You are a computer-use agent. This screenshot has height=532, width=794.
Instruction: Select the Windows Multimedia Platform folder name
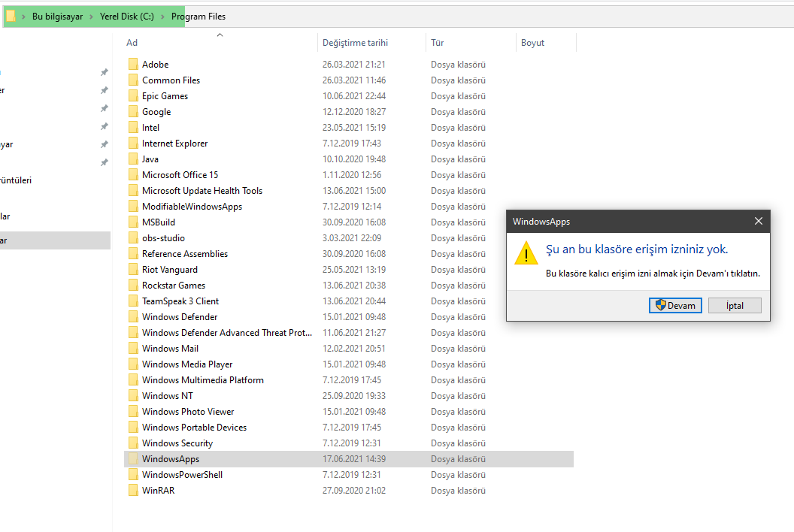click(x=202, y=379)
